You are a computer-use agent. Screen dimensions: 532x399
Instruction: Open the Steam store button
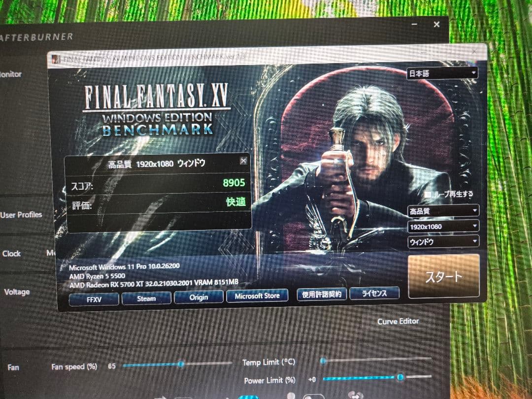(x=146, y=298)
